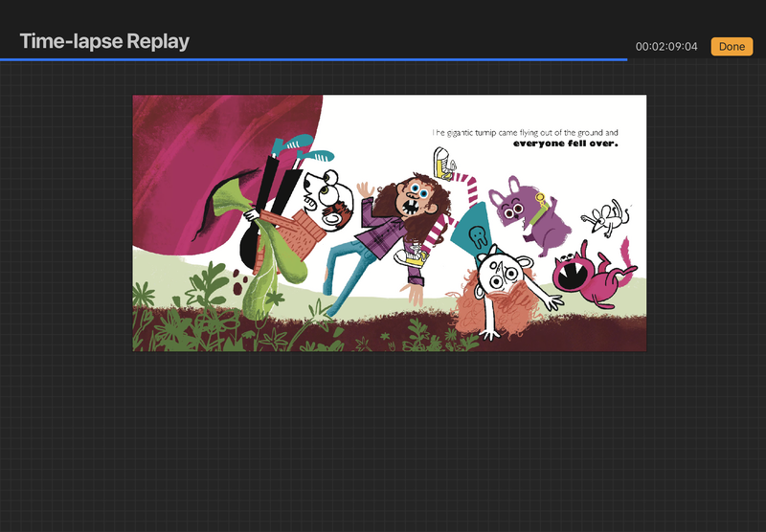
Task: Click the Time-lapse Replay title
Action: [104, 41]
